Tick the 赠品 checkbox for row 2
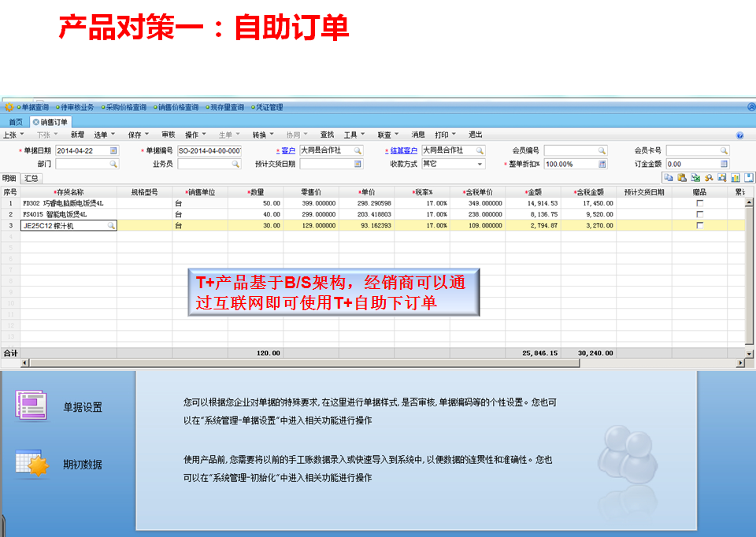756x537 pixels. tap(699, 214)
